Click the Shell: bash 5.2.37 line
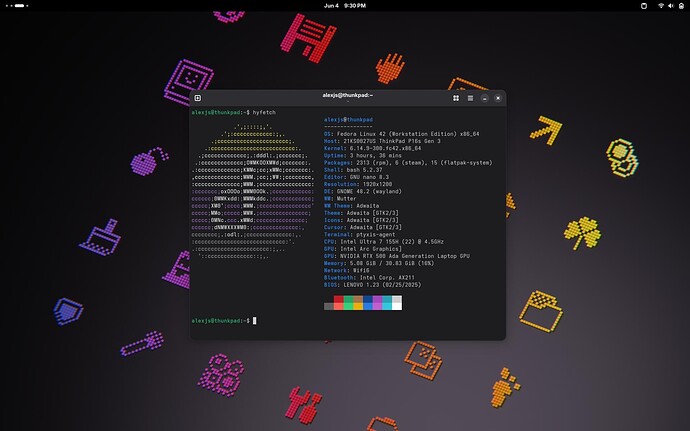690x431 pixels. pyautogui.click(x=353, y=170)
